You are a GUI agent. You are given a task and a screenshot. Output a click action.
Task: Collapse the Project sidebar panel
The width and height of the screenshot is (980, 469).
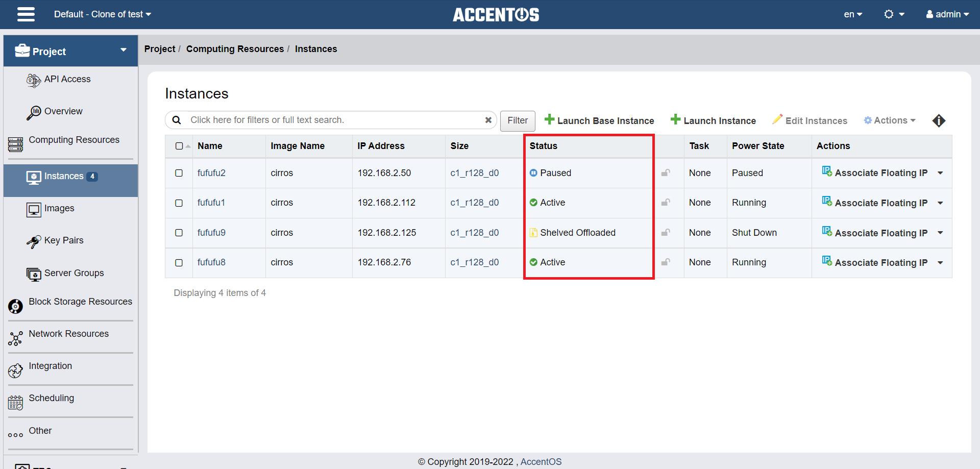click(124, 50)
